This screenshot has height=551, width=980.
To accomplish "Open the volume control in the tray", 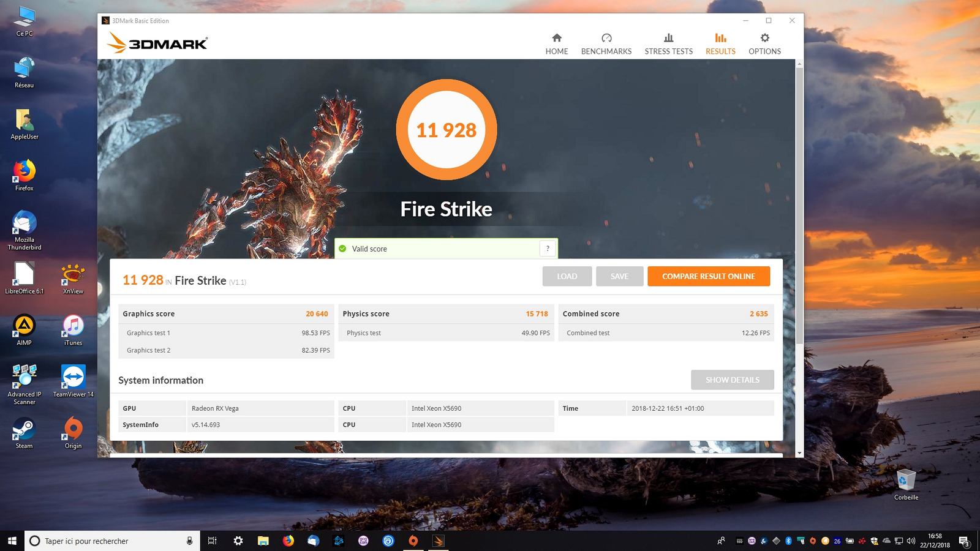I will 911,541.
